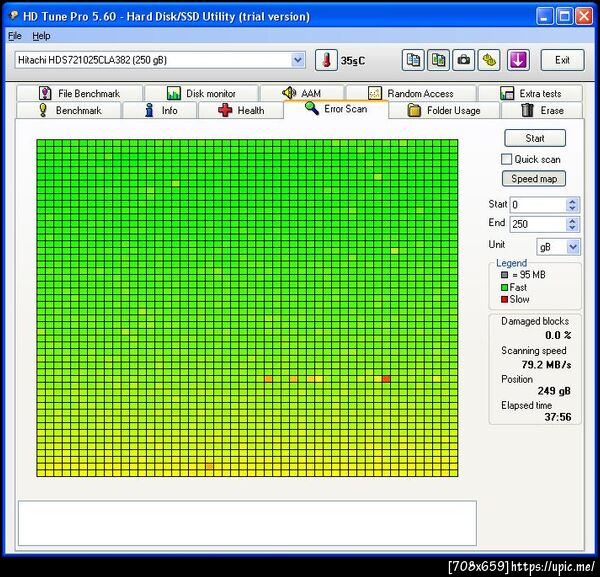Click the Start position input field
600x577 pixels.
(x=538, y=205)
